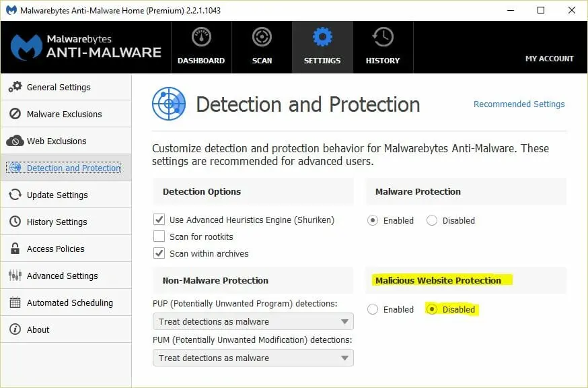This screenshot has width=588, height=388.
Task: Disable Malware Protection
Action: coord(431,220)
